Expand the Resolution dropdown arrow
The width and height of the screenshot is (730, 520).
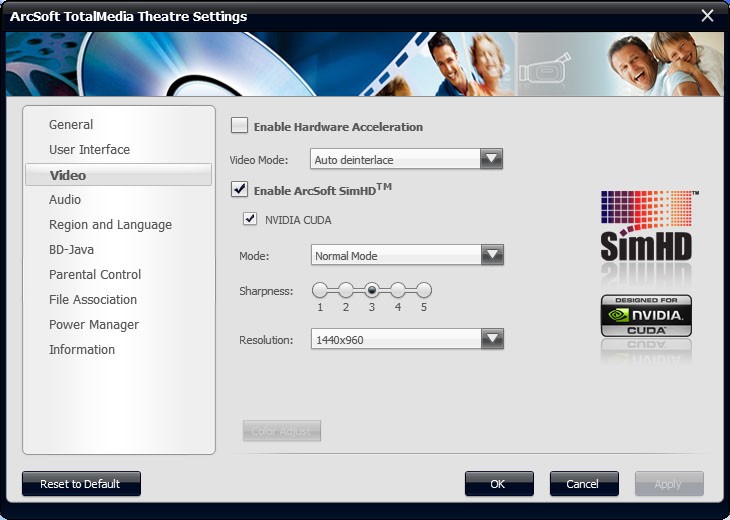[492, 339]
